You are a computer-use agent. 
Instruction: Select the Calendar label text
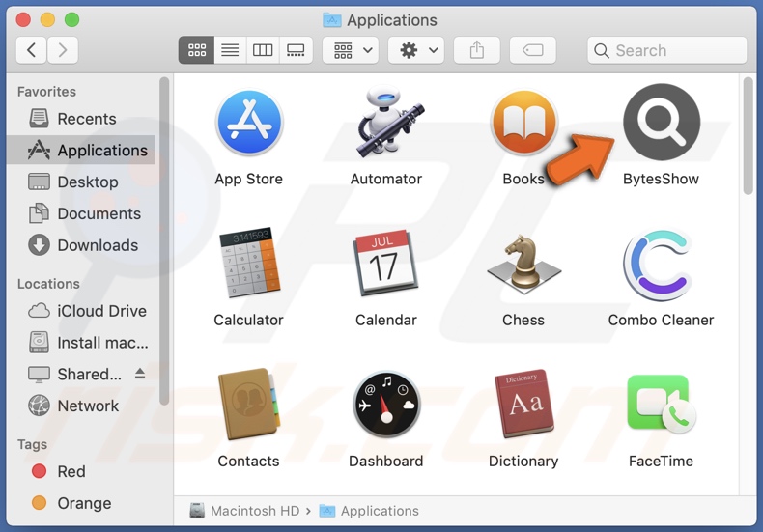coord(386,320)
